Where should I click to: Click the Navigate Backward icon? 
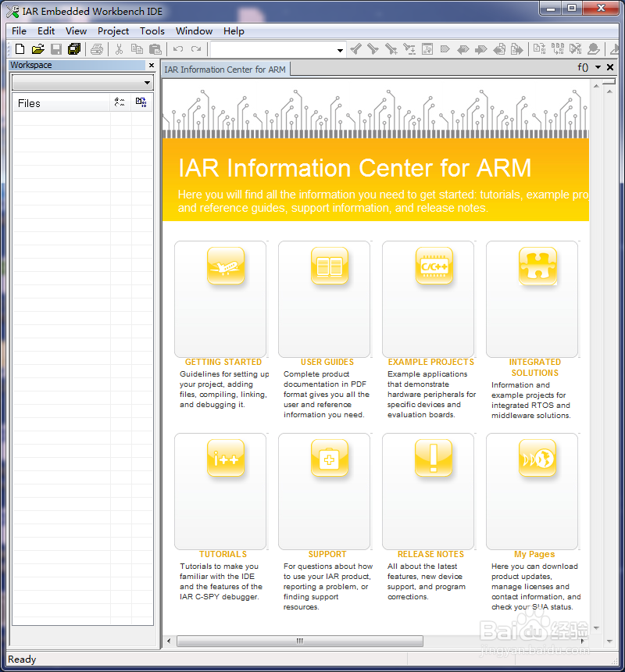[499, 50]
